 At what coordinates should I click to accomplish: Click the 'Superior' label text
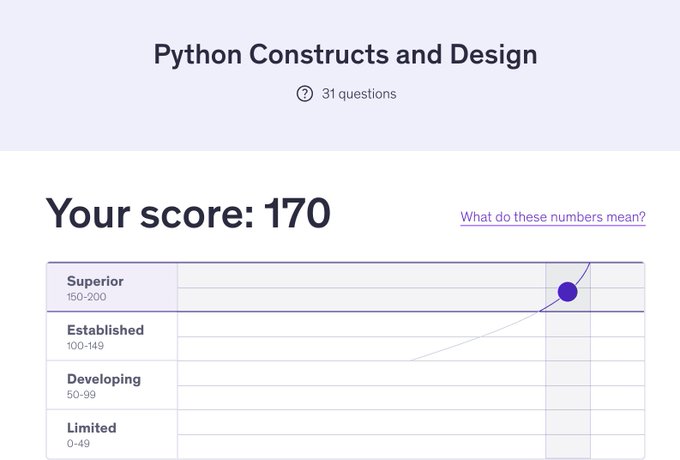(x=96, y=281)
